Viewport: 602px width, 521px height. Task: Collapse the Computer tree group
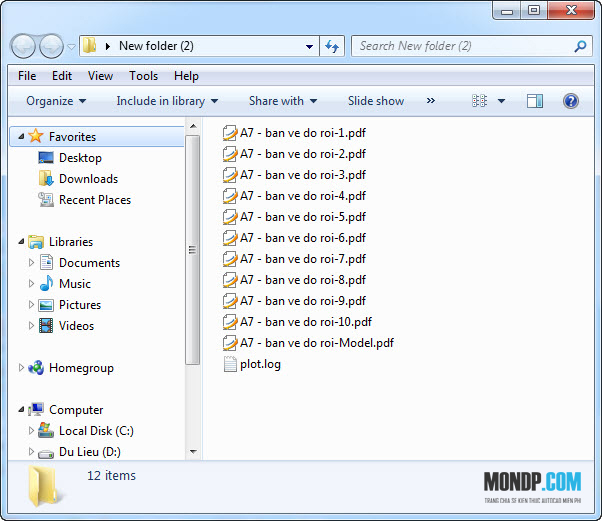22,410
